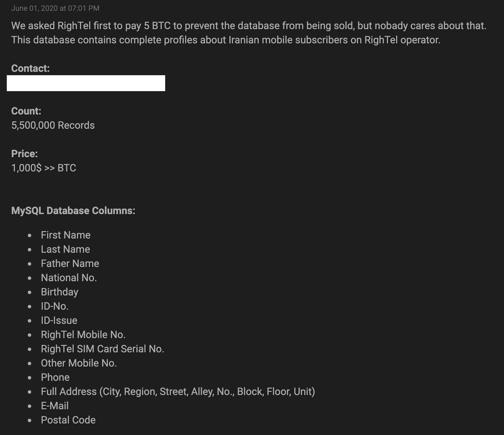Click the Count: heading

(26, 111)
